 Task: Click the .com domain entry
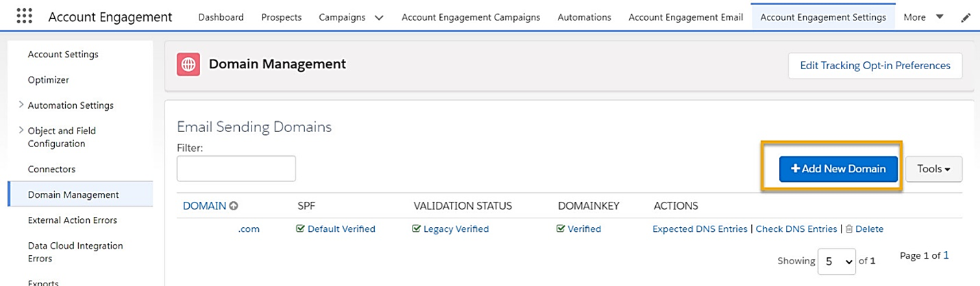[249, 229]
